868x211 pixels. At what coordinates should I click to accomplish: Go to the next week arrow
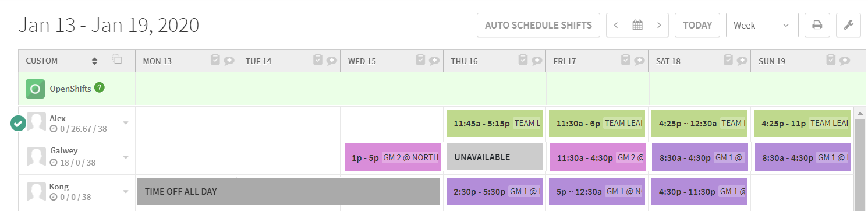(659, 25)
